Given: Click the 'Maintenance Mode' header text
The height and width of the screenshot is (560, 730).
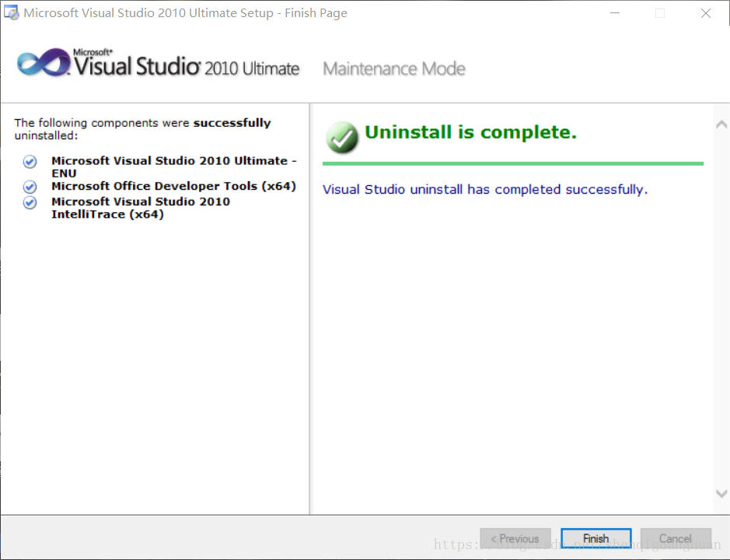Looking at the screenshot, I should tap(394, 69).
